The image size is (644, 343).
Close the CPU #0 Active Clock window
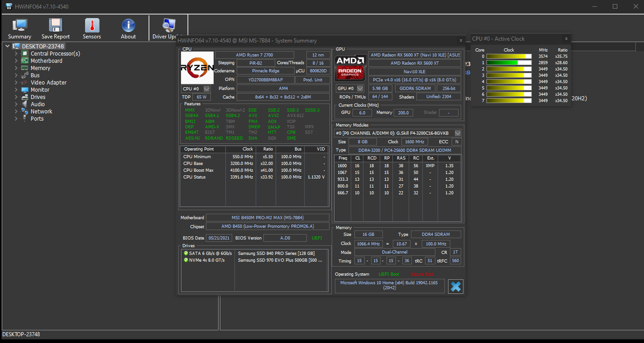[566, 38]
